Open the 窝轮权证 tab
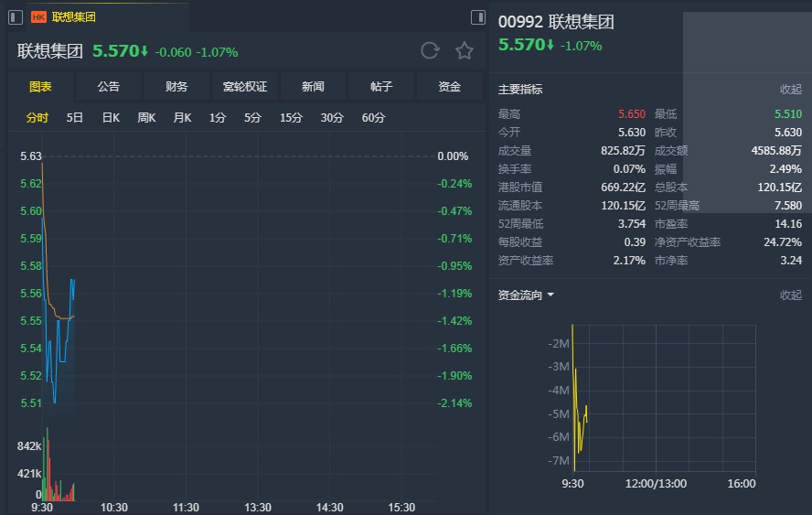Screen dimensions: 812x515 click(x=245, y=87)
